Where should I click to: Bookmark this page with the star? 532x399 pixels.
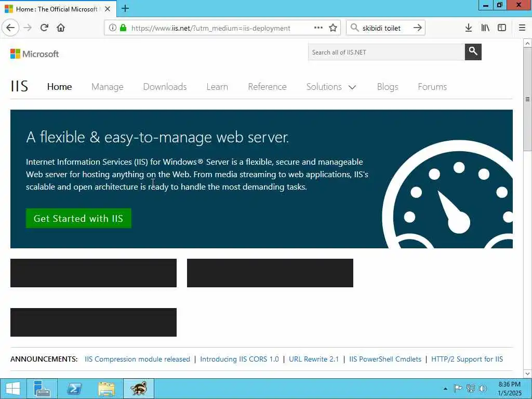point(333,28)
